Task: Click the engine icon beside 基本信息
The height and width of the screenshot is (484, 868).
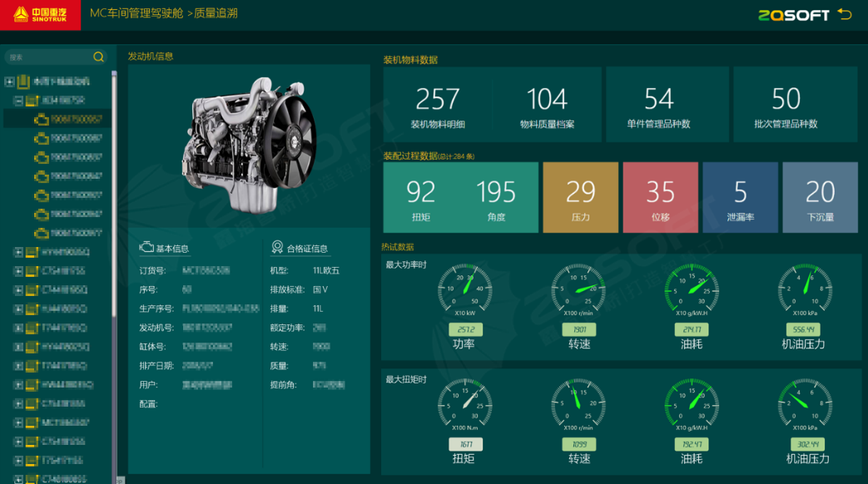Action: tap(146, 248)
